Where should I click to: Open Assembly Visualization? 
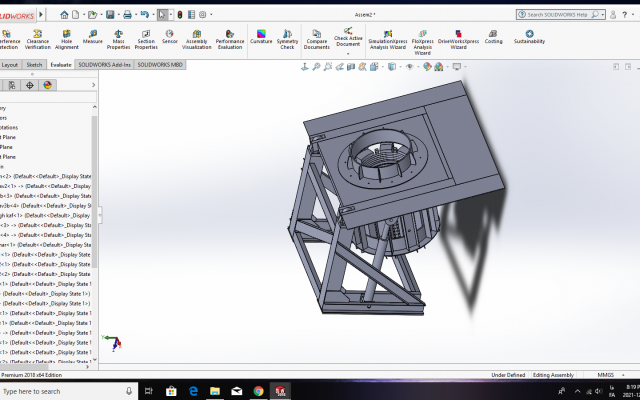coord(197,40)
